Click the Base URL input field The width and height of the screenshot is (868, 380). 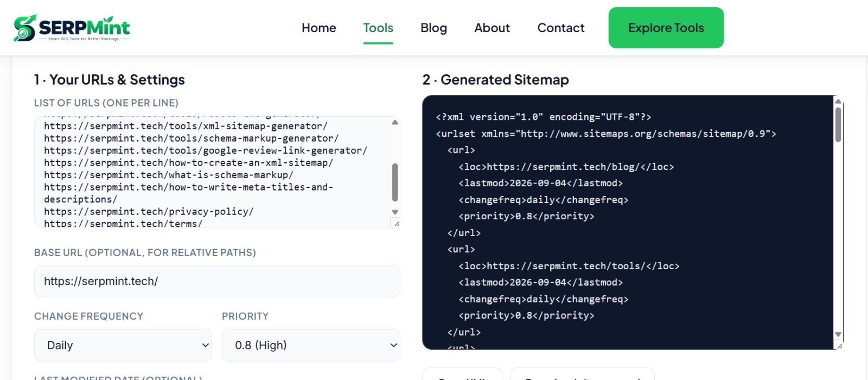[x=217, y=281]
